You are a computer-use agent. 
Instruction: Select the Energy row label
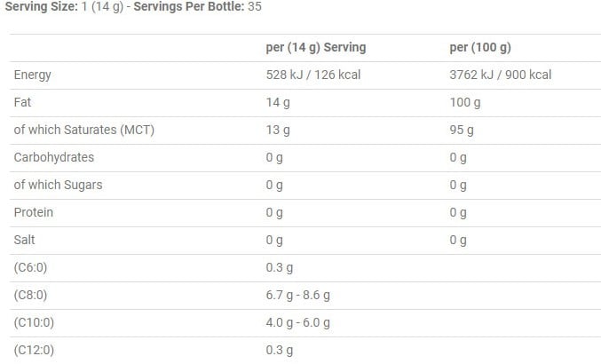[x=33, y=75]
